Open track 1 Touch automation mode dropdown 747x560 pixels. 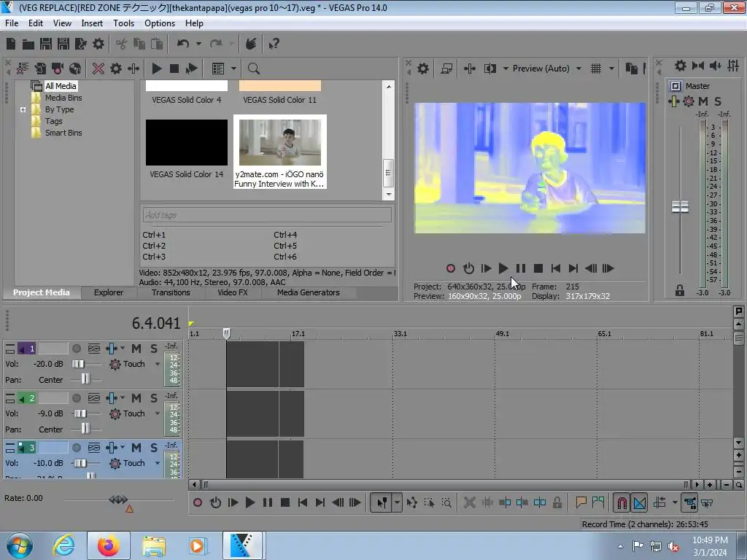coord(158,364)
